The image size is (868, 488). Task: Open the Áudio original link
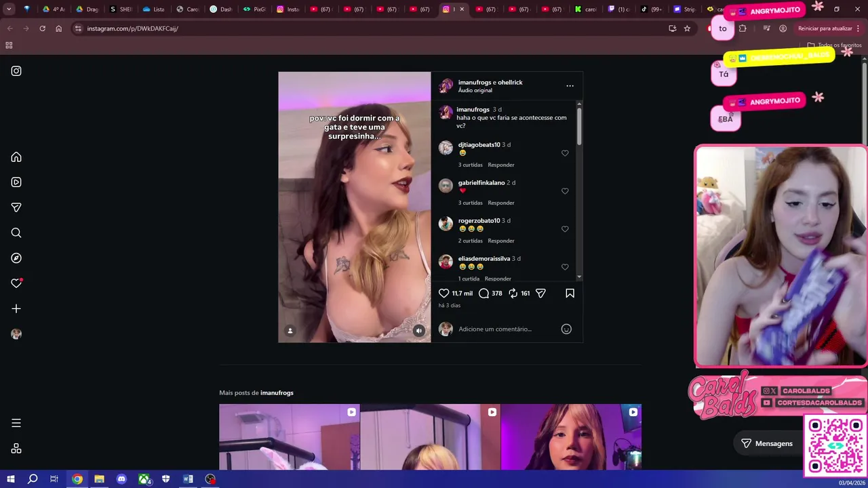[475, 91]
